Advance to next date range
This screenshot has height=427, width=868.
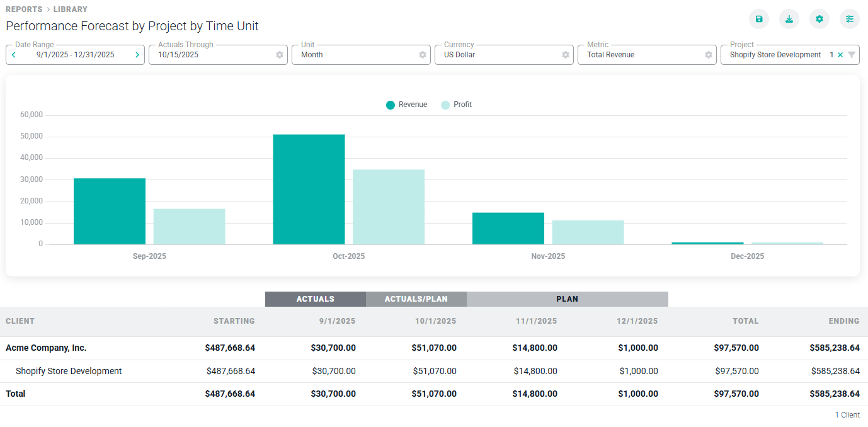tap(137, 55)
